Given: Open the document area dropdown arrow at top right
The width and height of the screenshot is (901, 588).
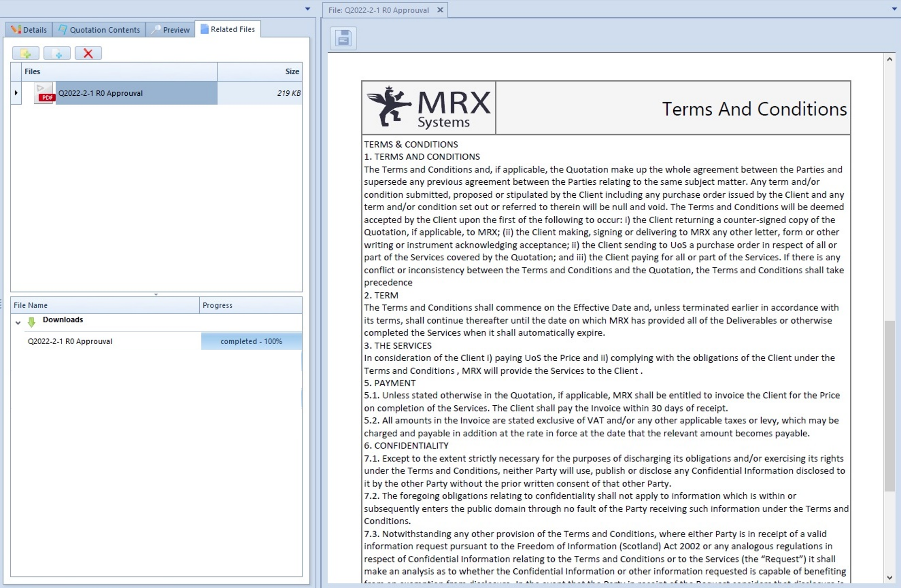Looking at the screenshot, I should pyautogui.click(x=894, y=9).
